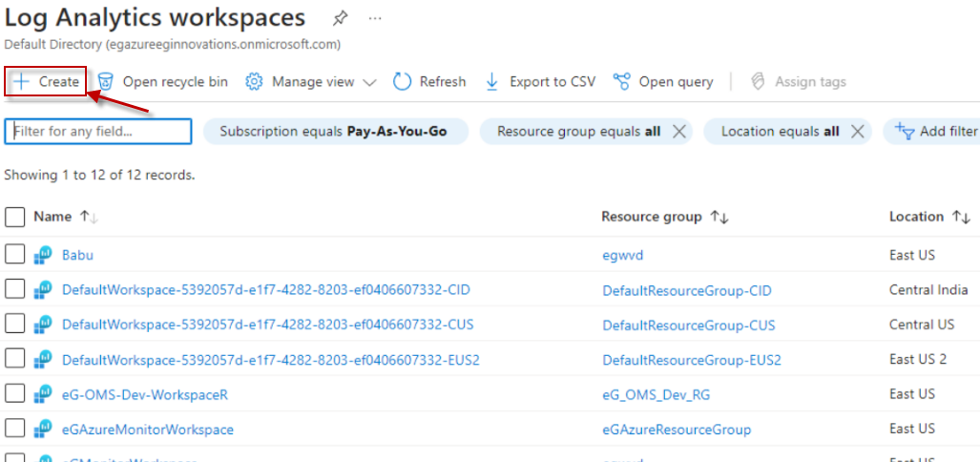
Task: Check the DefaultWorkspace CUS row checkbox
Action: [x=15, y=325]
